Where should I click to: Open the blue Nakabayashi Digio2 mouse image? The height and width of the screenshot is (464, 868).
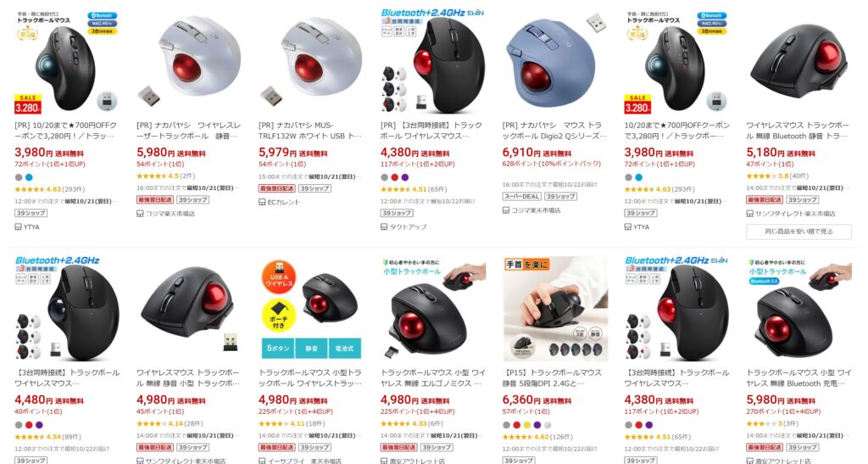pyautogui.click(x=555, y=61)
